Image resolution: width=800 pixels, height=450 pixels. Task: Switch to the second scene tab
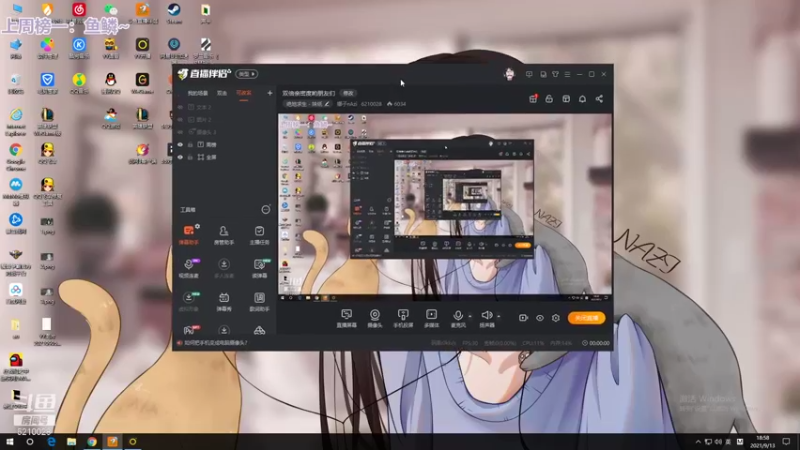pos(222,93)
